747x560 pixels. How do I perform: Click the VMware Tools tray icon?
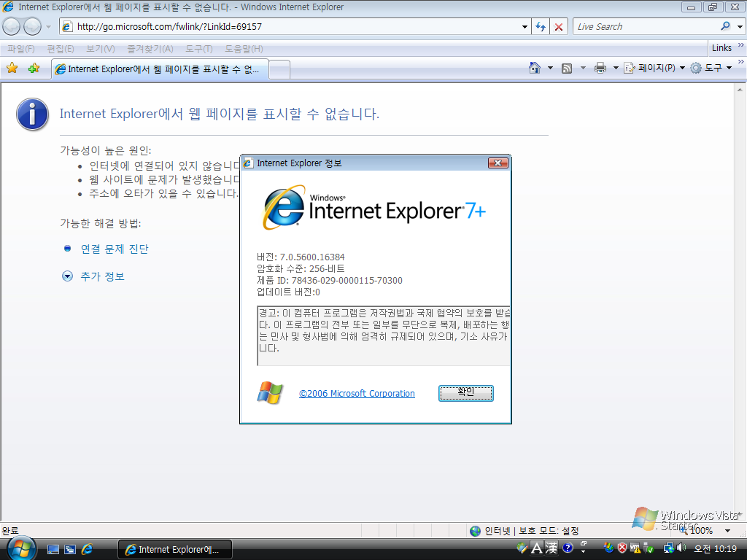pyautogui.click(x=636, y=548)
